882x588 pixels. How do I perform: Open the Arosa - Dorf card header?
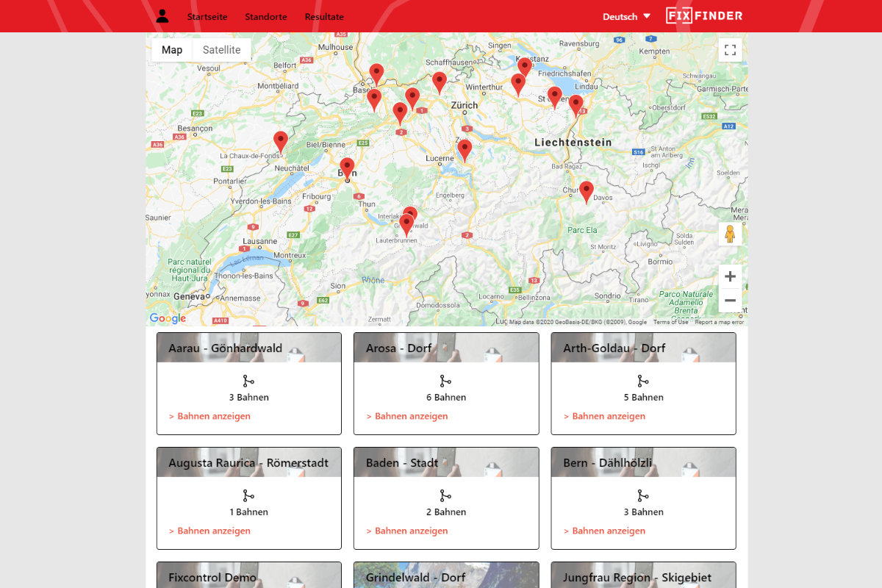[446, 348]
